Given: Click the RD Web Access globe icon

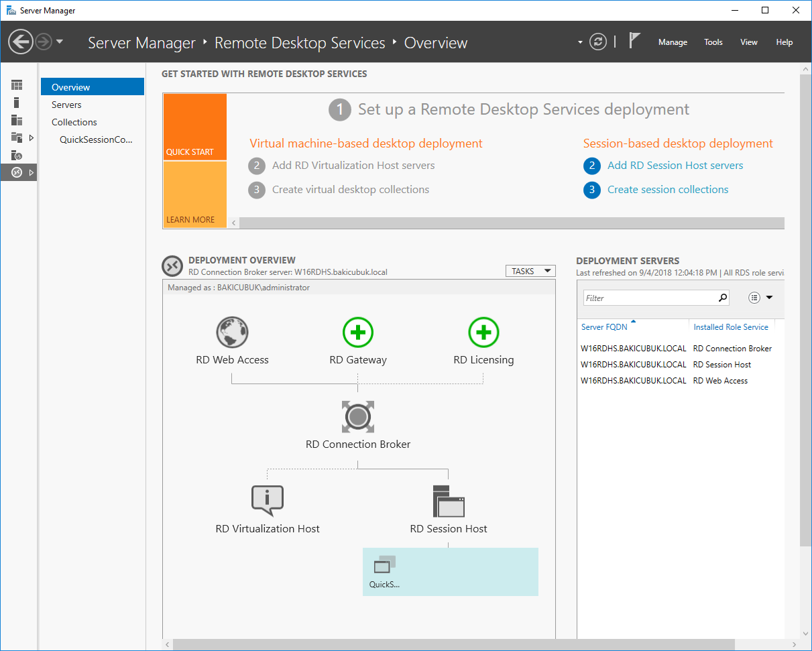Looking at the screenshot, I should click(x=232, y=332).
